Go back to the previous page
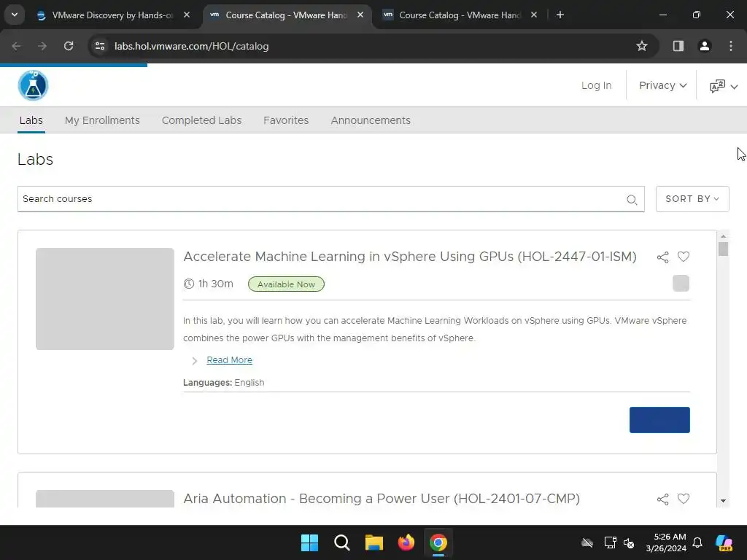 pyautogui.click(x=16, y=46)
